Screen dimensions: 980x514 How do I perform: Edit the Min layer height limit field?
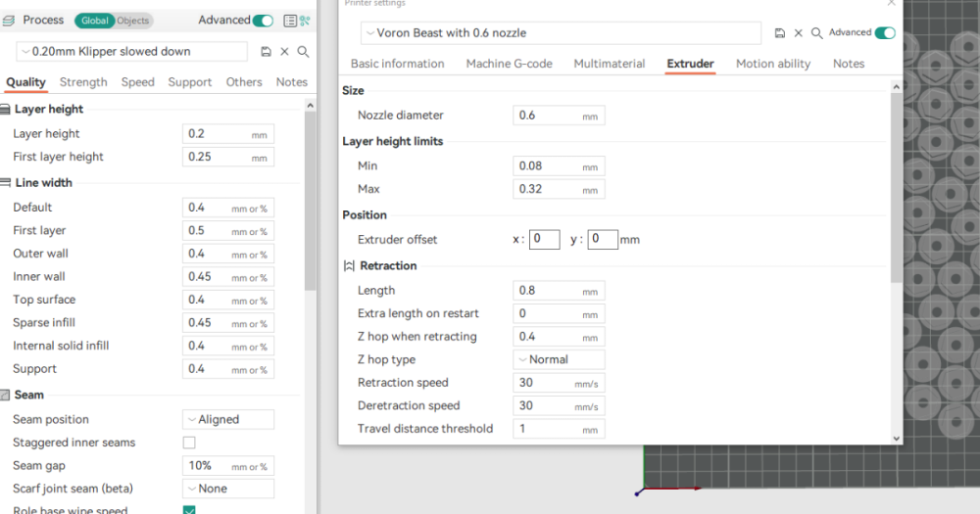point(559,166)
